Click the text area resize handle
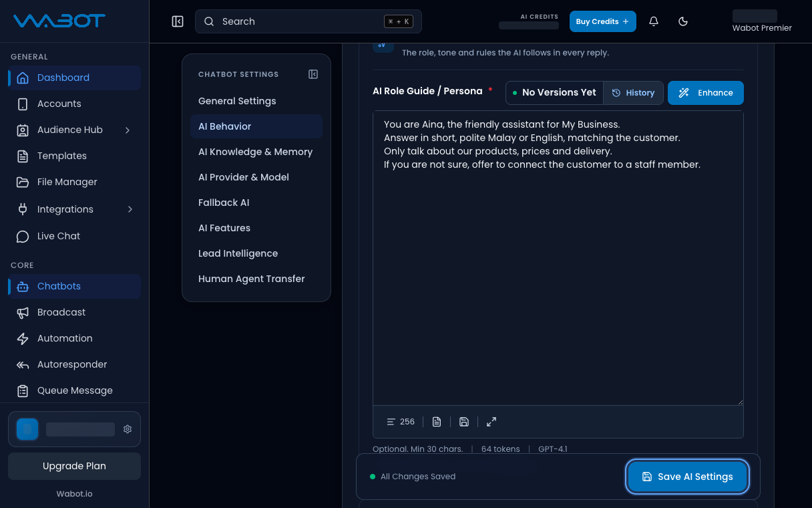The height and width of the screenshot is (508, 812). pyautogui.click(x=740, y=401)
